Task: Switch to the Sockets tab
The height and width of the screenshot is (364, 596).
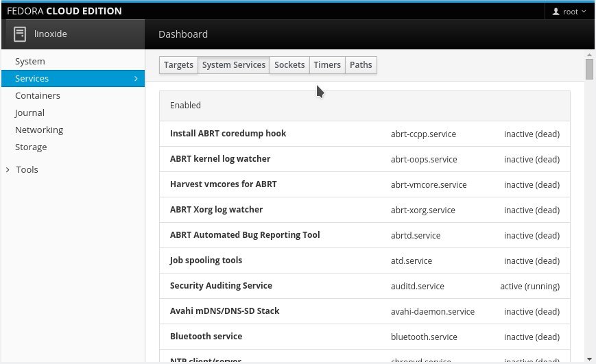Action: tap(289, 65)
